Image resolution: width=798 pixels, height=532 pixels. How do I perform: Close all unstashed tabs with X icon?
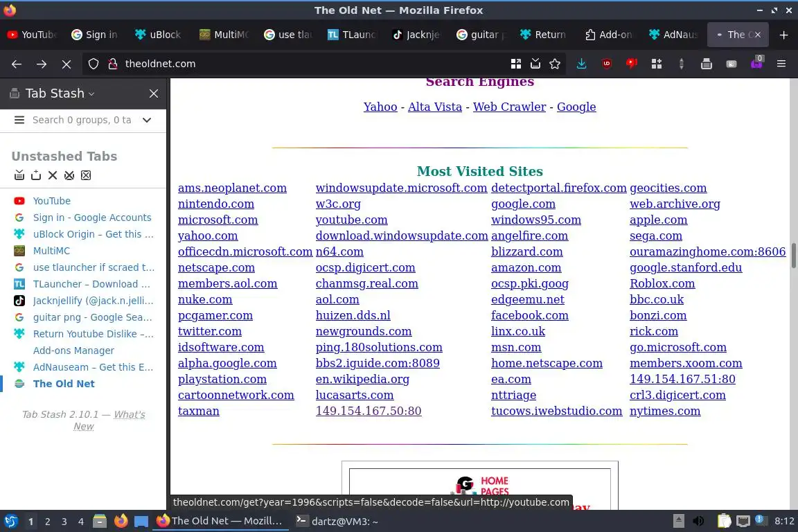pos(53,175)
